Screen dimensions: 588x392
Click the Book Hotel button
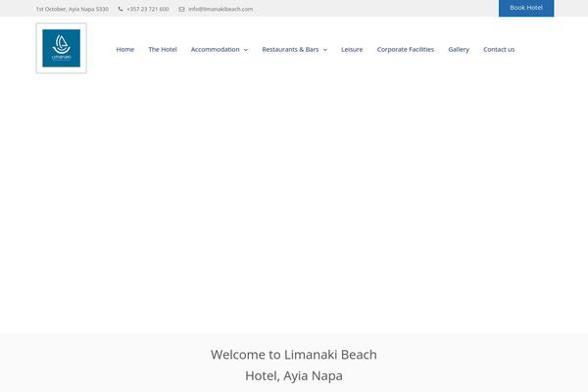526,8
